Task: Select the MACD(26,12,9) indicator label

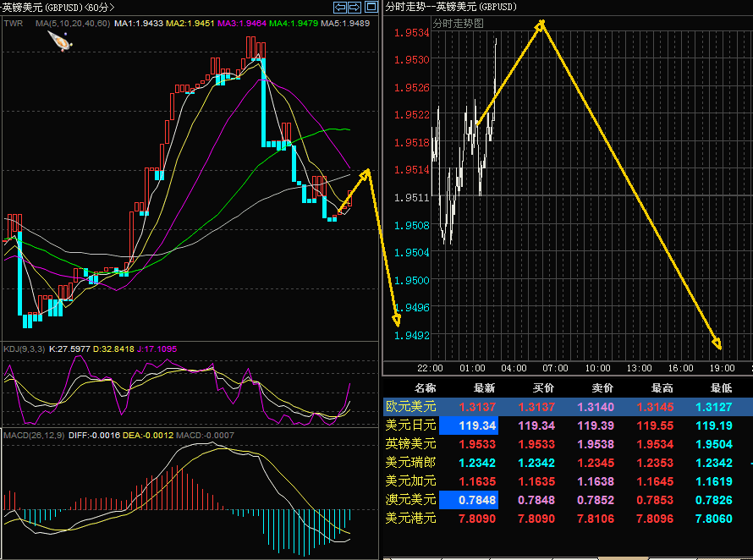Action: [33, 435]
